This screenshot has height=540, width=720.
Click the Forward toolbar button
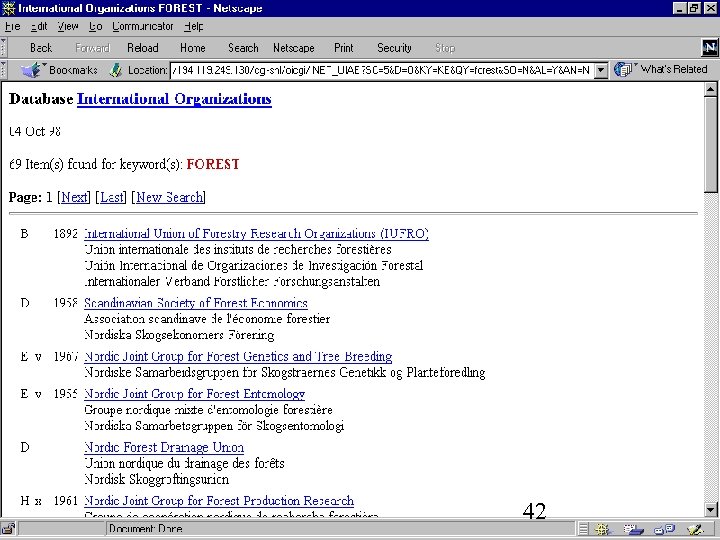[x=92, y=48]
